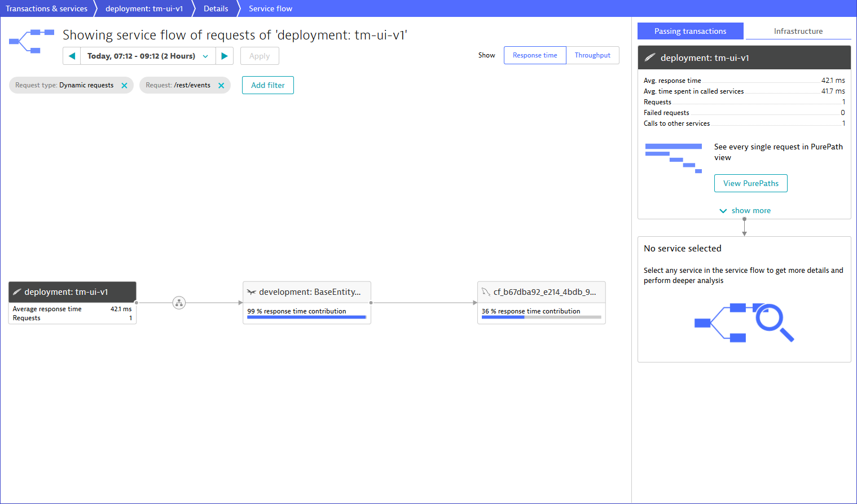Image resolution: width=857 pixels, height=504 pixels.
Task: Click the service flow diagram icon beside title
Action: [x=32, y=41]
